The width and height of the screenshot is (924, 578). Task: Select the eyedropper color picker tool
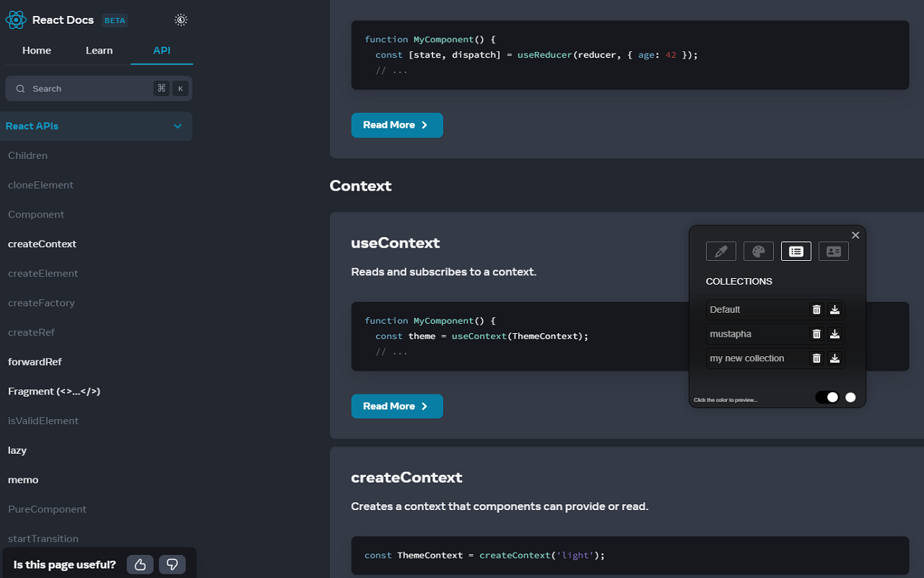[720, 251]
